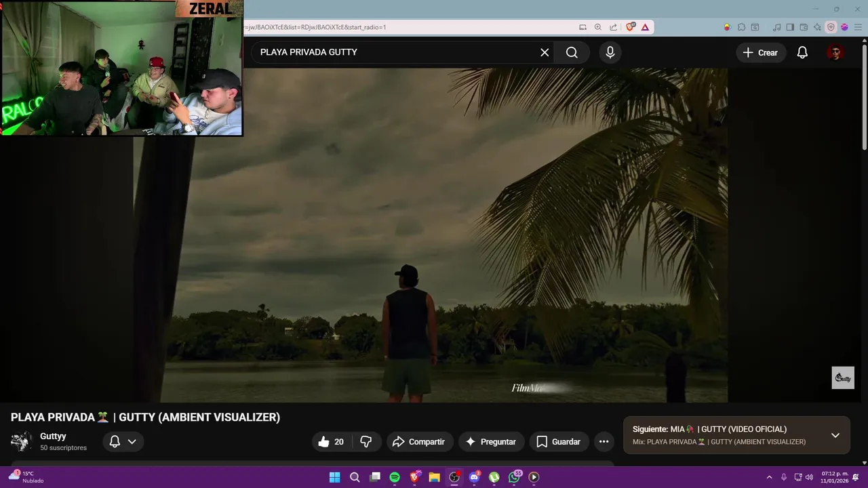868x488 pixels.
Task: Open the account avatar menu
Action: pos(835,52)
